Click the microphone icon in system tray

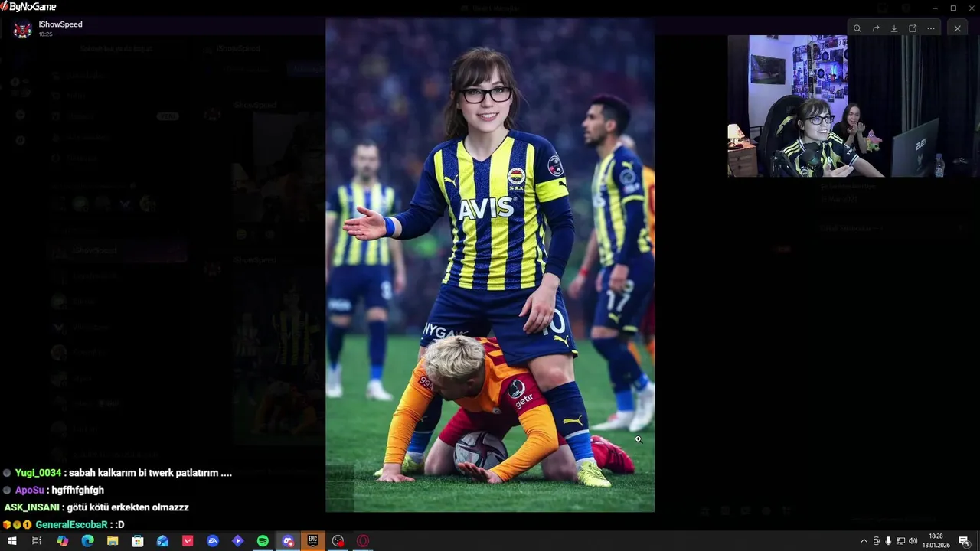pos(888,541)
